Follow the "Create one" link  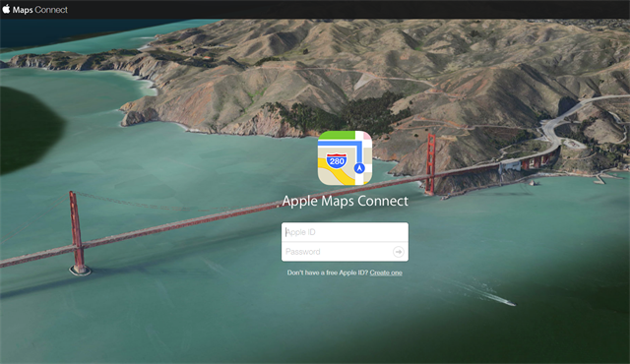click(386, 273)
